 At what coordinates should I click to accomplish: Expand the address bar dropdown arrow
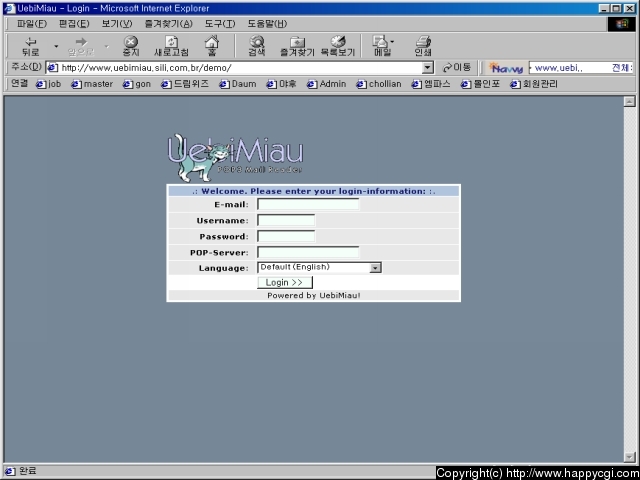(427, 68)
